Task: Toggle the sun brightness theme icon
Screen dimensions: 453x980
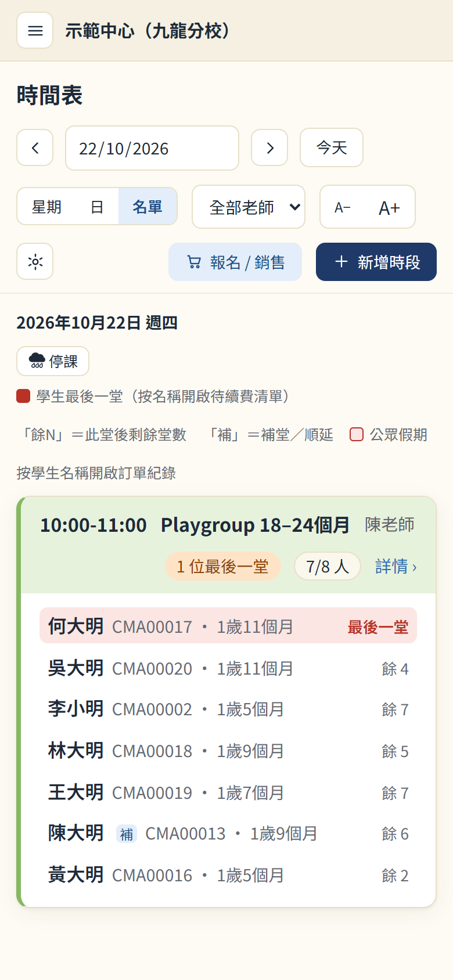Action: 35,262
